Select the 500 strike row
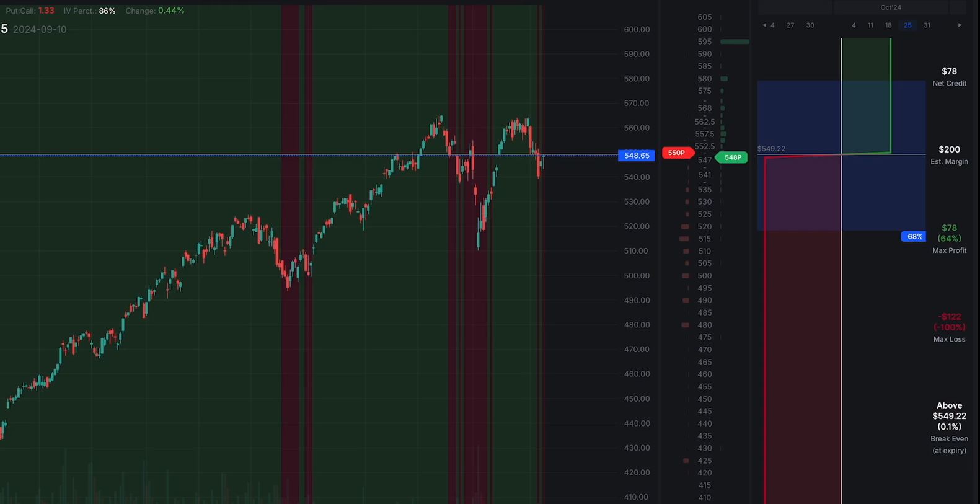 [x=705, y=276]
